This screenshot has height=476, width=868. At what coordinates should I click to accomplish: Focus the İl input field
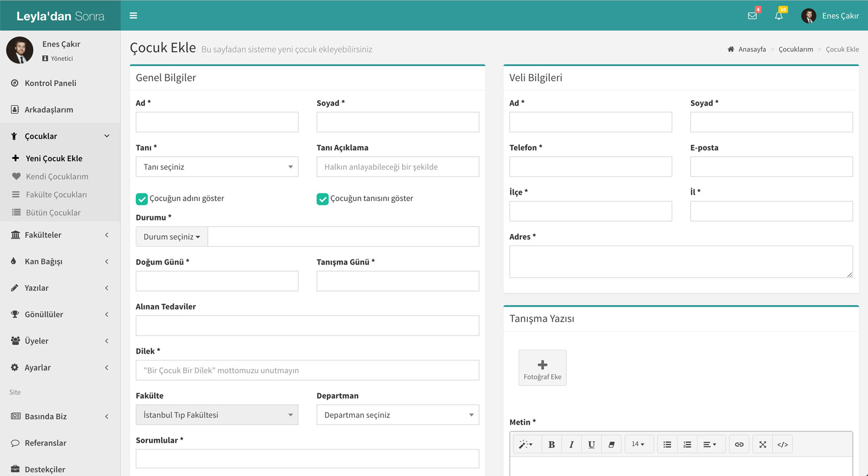click(x=771, y=211)
